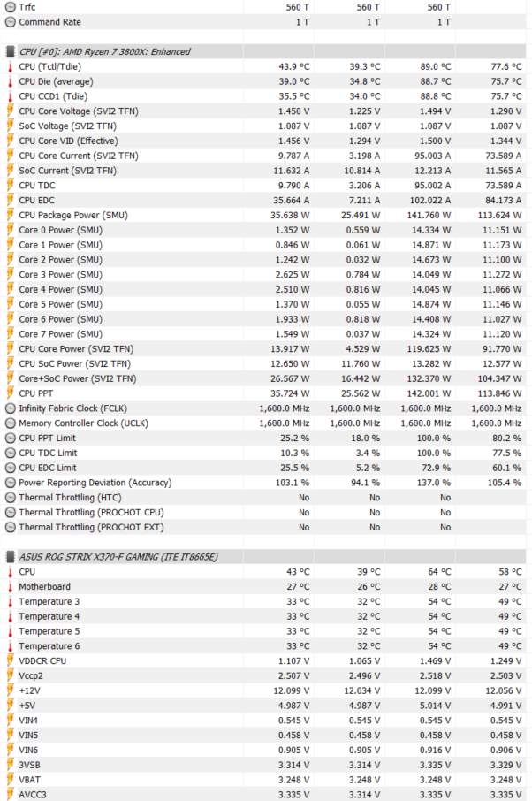Image resolution: width=532 pixels, height=801 pixels.
Task: Select the CPU EDC Limit sensor row
Action: coord(263,468)
